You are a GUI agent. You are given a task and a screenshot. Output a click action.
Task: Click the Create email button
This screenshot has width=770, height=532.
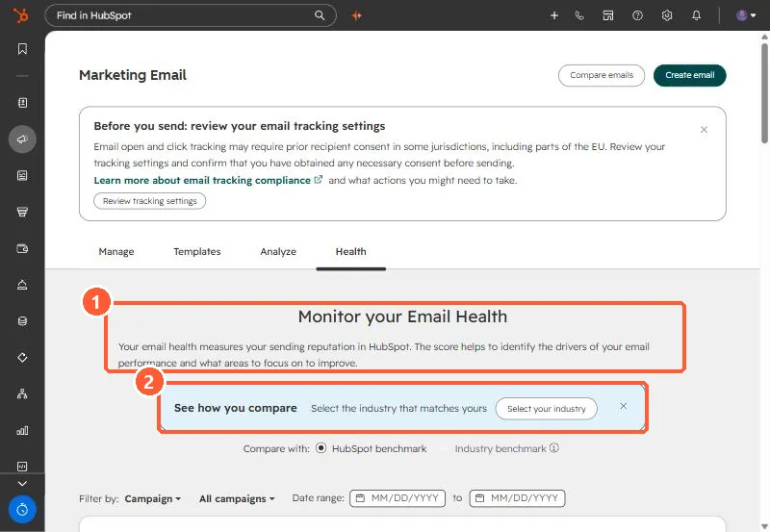(x=689, y=75)
